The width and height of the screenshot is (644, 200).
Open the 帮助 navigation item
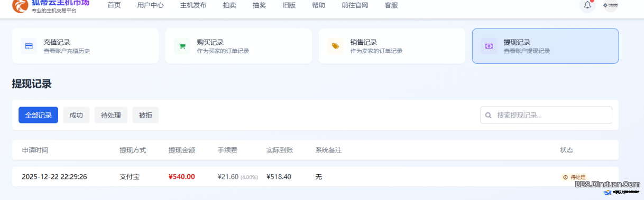coord(319,5)
